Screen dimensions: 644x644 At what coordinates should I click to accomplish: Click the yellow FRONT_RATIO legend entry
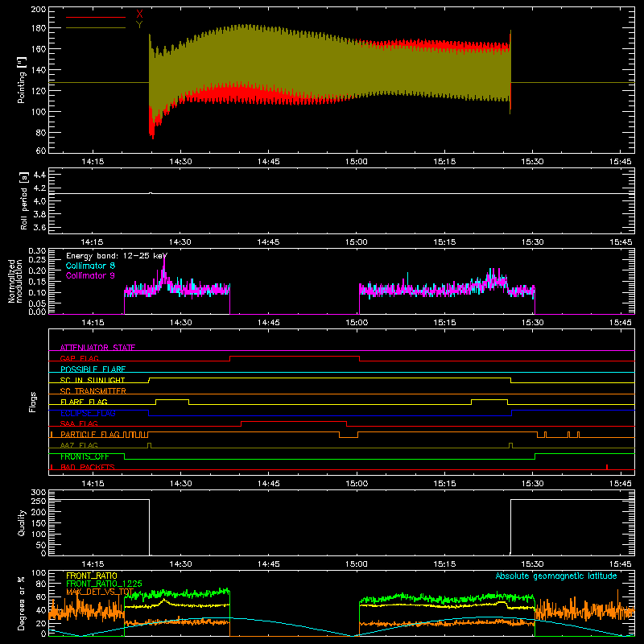92,576
